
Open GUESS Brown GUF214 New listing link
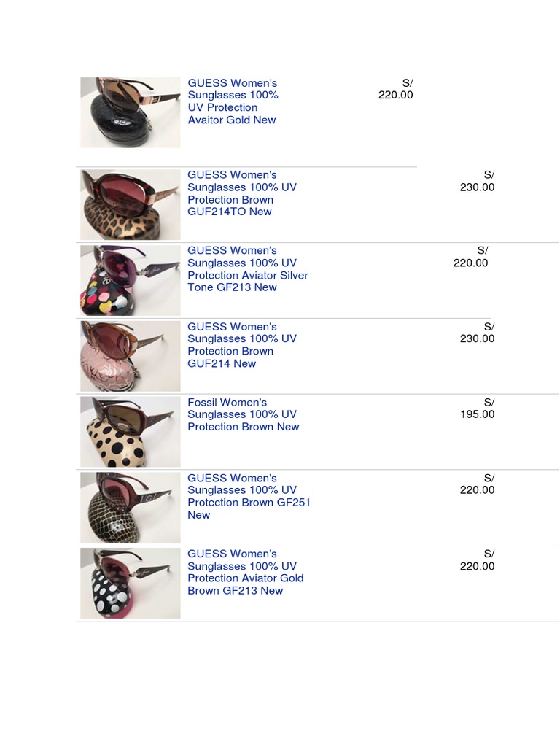pyautogui.click(x=242, y=345)
